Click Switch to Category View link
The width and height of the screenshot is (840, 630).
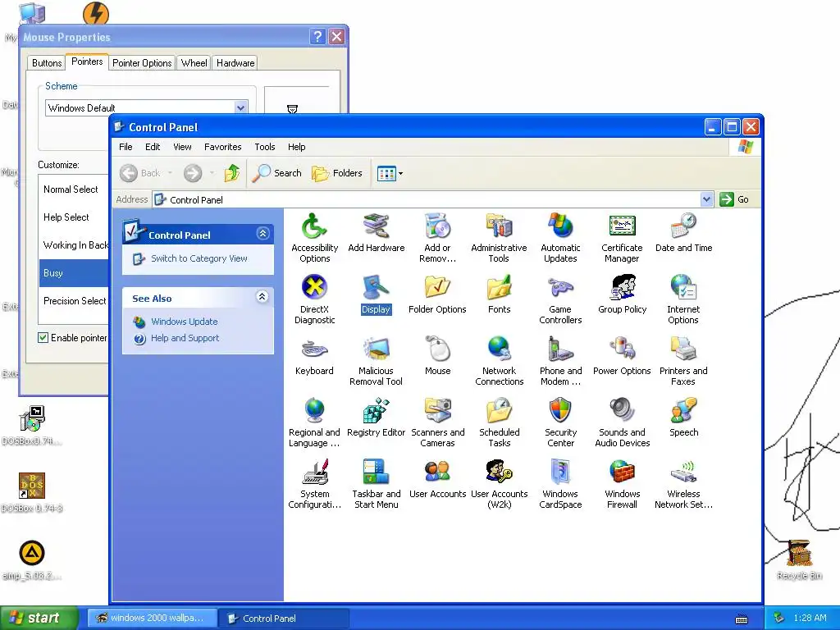199,258
